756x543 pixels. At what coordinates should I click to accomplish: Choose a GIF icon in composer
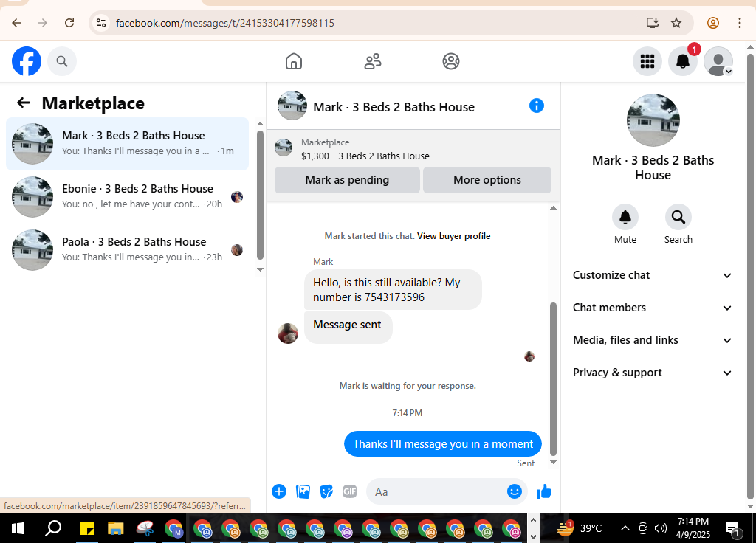point(349,491)
